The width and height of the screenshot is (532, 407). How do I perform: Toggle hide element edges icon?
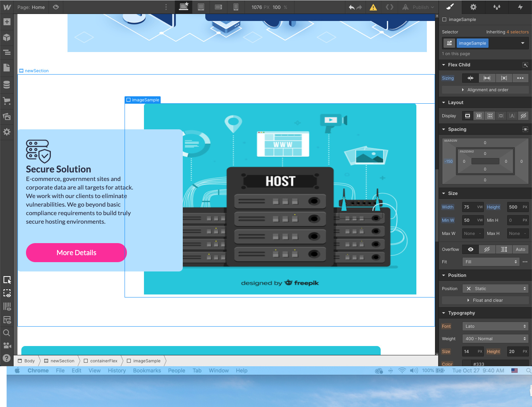click(x=7, y=293)
